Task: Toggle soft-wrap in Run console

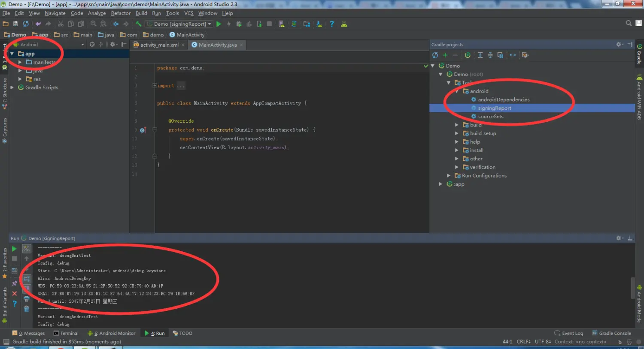Action: 27,279
